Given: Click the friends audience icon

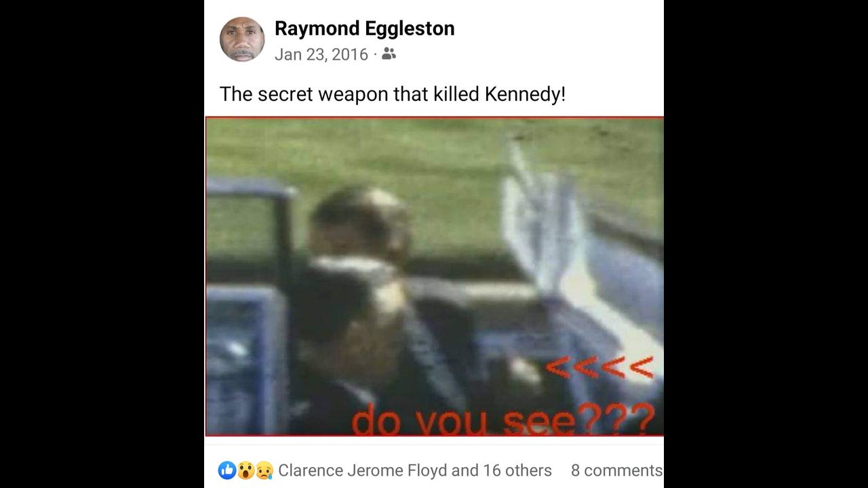Looking at the screenshot, I should pos(389,54).
